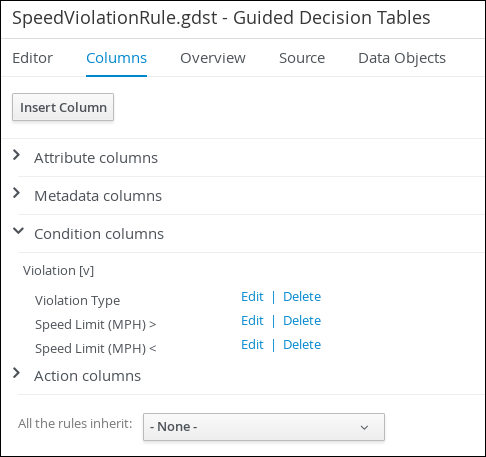Collapse the Condition columns chevron
Screen dimensions: 486x457
pos(18,231)
